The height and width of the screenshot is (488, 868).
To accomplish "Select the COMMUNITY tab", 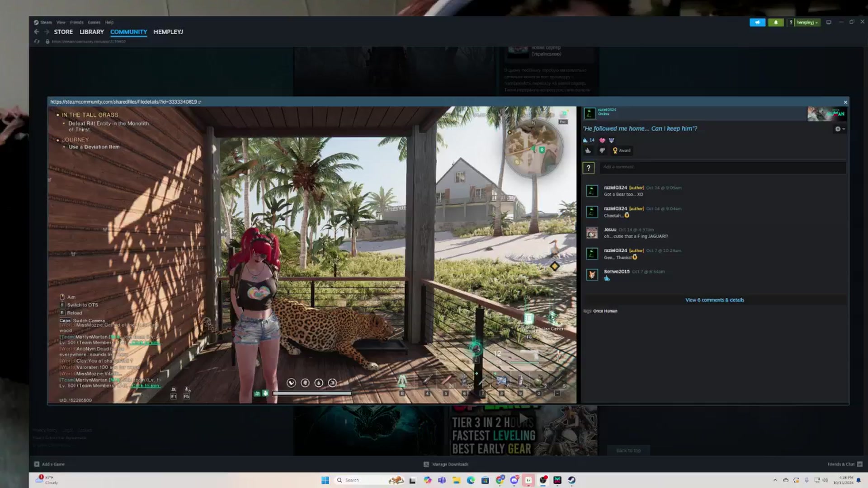I will click(129, 32).
